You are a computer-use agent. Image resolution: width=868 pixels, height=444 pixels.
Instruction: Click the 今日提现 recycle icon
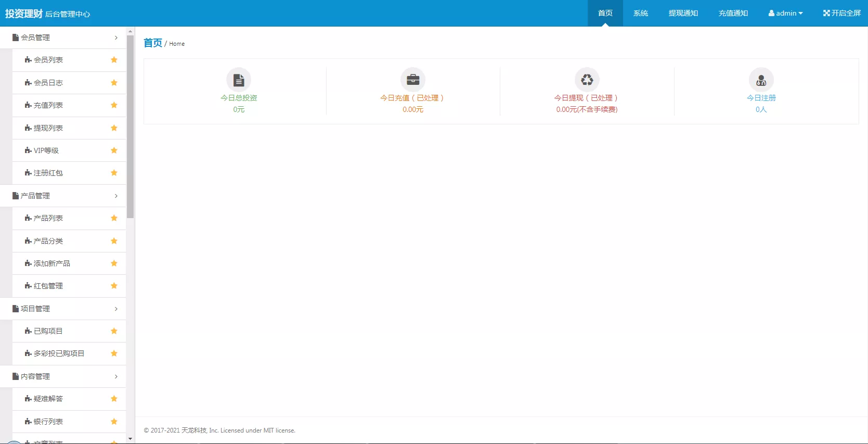587,80
